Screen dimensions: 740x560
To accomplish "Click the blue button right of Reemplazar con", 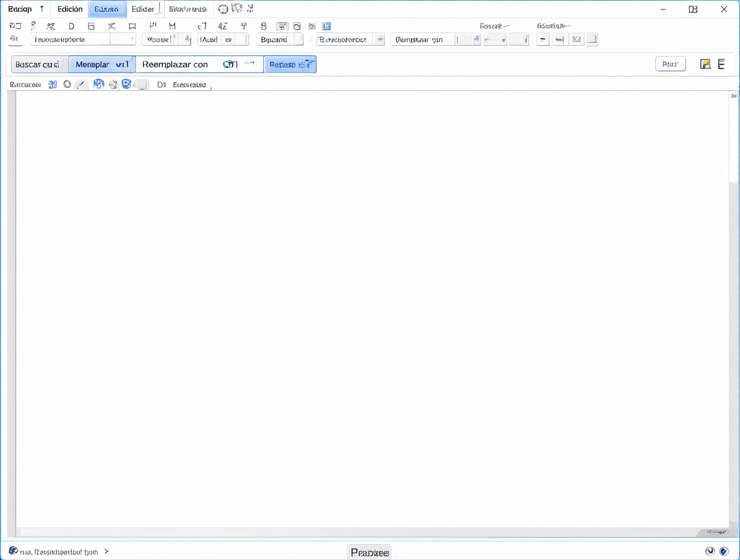I will (290, 64).
